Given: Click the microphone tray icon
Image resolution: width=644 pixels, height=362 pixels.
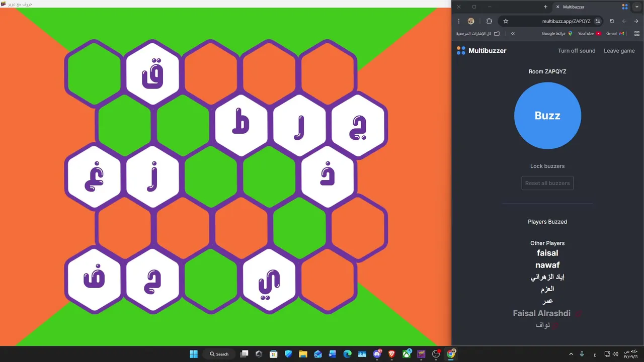Looking at the screenshot, I should point(582,354).
